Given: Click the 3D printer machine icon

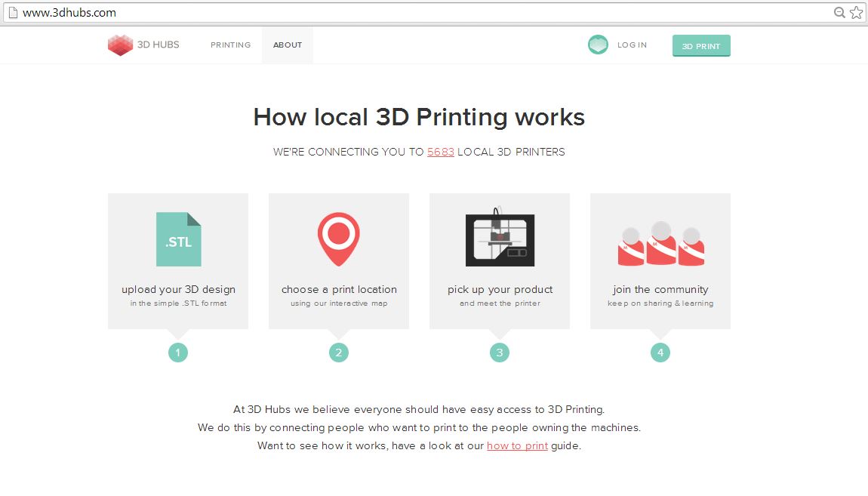Looking at the screenshot, I should click(x=500, y=237).
